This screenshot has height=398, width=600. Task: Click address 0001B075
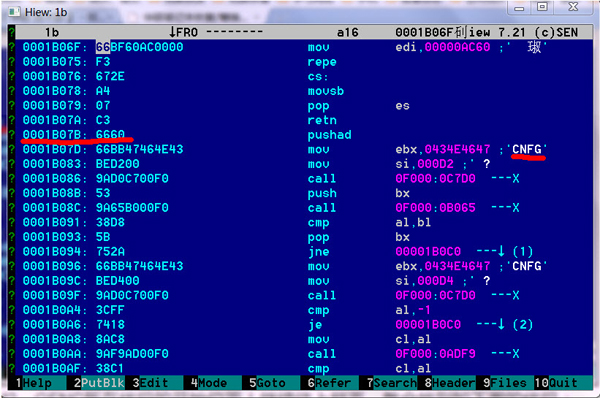(52, 62)
